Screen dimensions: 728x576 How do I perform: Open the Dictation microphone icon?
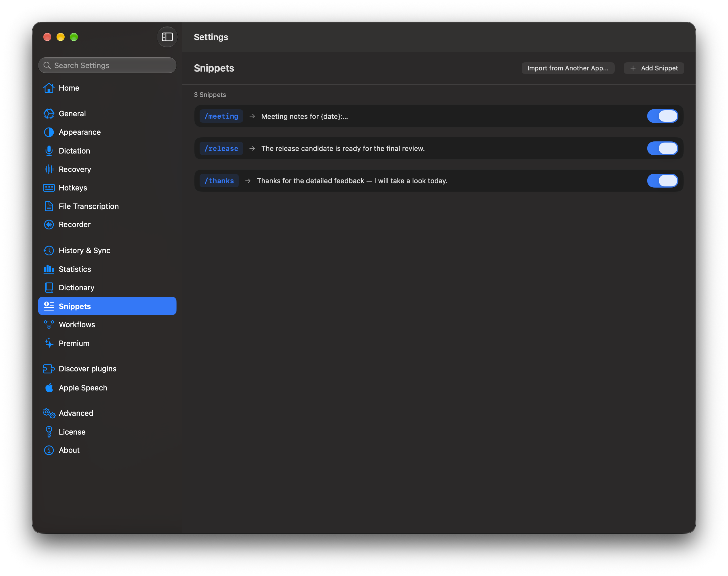pos(49,151)
